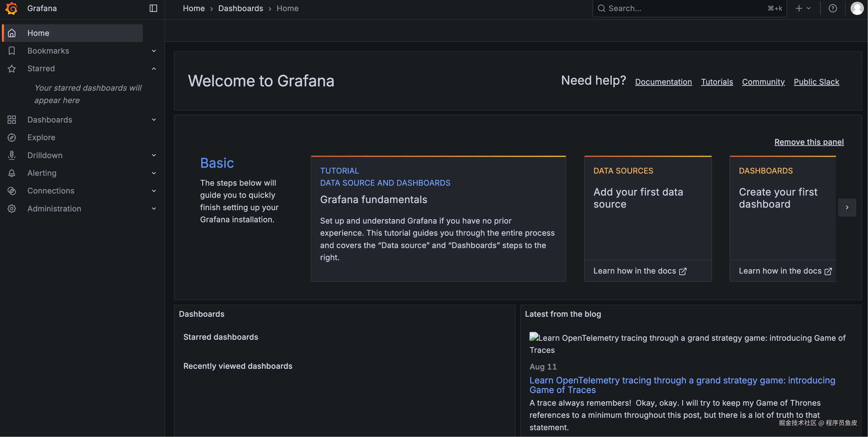The image size is (868, 437).
Task: Click the Administration gear icon
Action: 12,209
